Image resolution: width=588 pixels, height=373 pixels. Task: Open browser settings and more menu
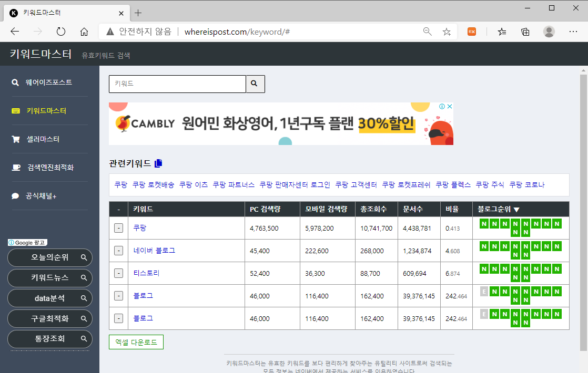coord(573,32)
